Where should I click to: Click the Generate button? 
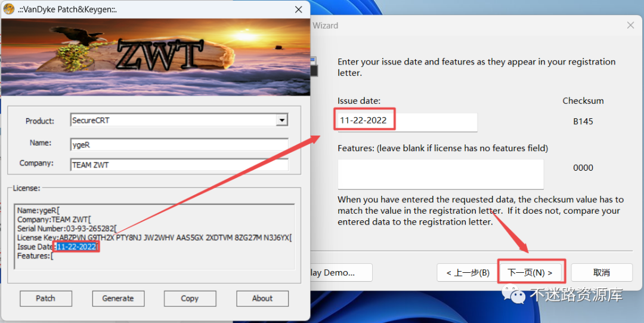(x=118, y=299)
